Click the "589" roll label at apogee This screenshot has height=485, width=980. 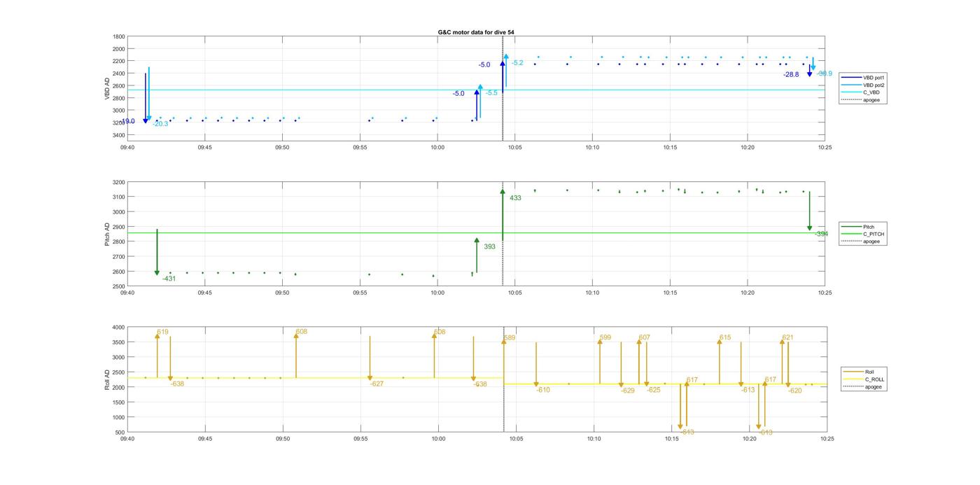510,338
